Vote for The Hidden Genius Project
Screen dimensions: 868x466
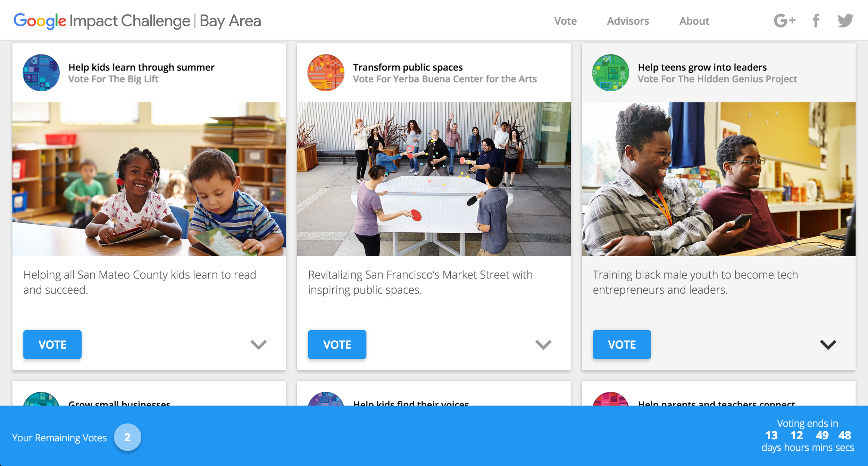pyautogui.click(x=622, y=344)
